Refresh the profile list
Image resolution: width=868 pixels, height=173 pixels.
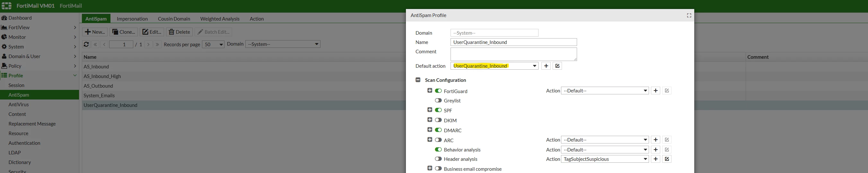pyautogui.click(x=86, y=44)
